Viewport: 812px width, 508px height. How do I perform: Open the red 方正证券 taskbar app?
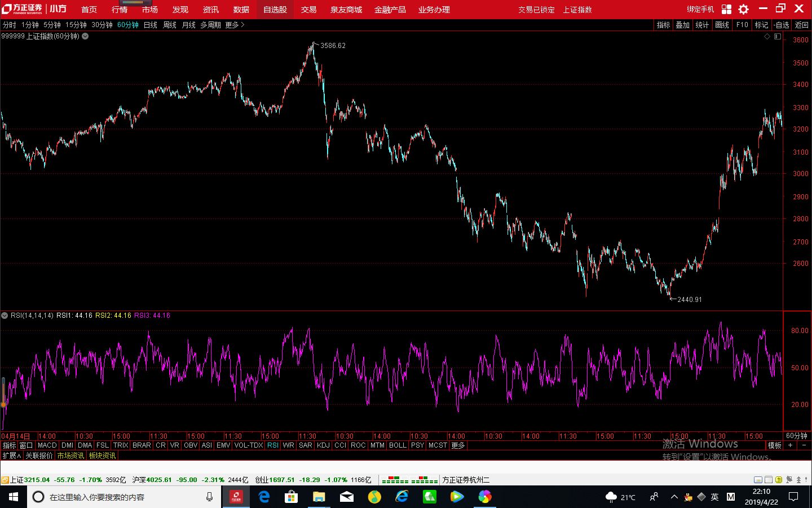[236, 497]
